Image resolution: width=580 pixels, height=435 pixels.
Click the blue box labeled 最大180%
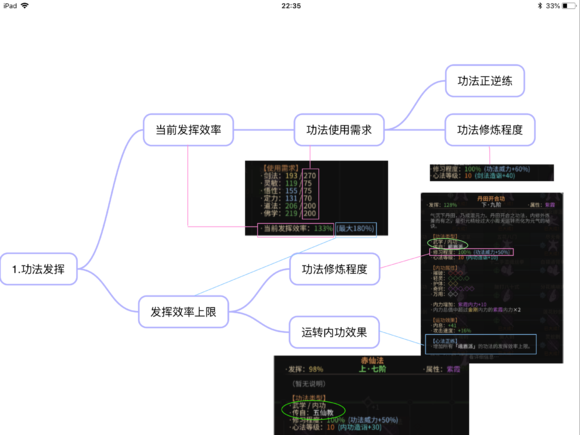point(356,229)
